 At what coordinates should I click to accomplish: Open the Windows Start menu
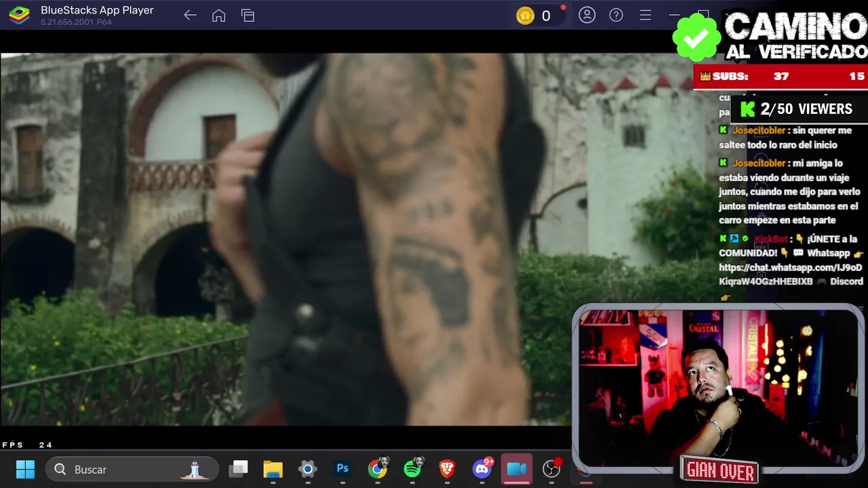pyautogui.click(x=25, y=469)
